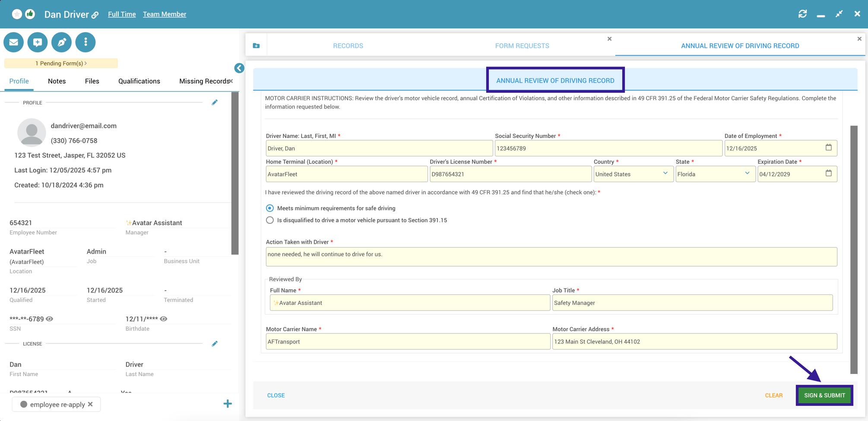The height and width of the screenshot is (421, 868).
Task: Click the link icon next to Dan Driver
Action: [x=95, y=15]
